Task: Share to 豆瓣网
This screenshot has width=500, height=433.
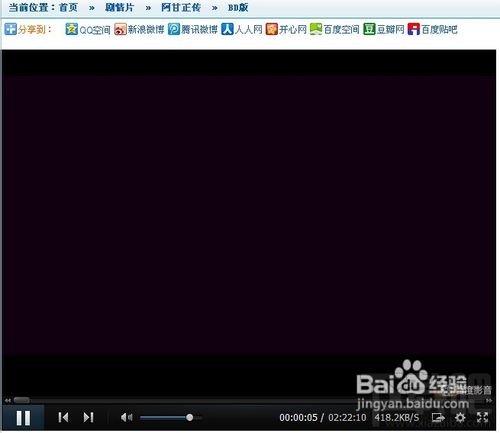Action: [384, 29]
